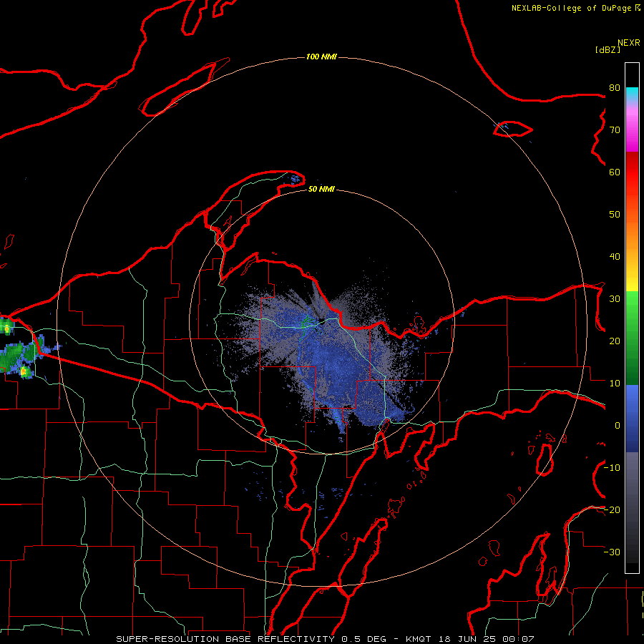The image size is (644, 644).
Task: Click the [dBZ] units label
Action: tap(608, 50)
